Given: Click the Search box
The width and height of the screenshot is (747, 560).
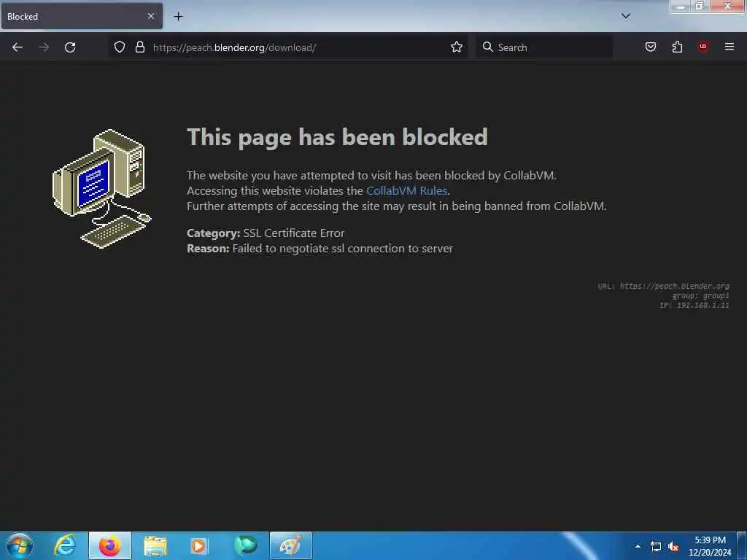Looking at the screenshot, I should pyautogui.click(x=544, y=47).
